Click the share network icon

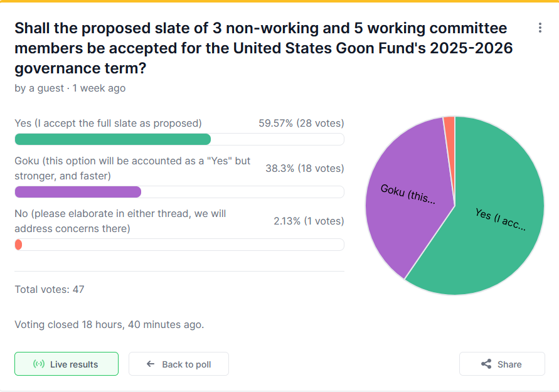486,364
